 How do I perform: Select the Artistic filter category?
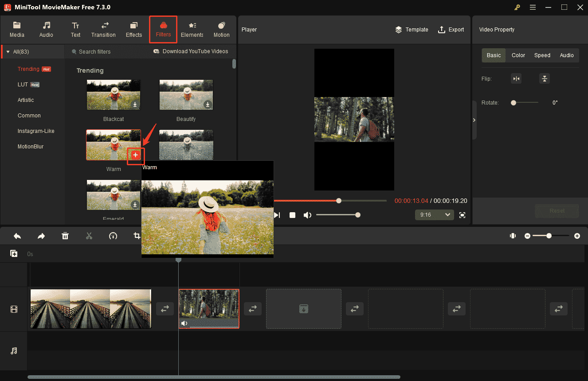click(x=26, y=100)
